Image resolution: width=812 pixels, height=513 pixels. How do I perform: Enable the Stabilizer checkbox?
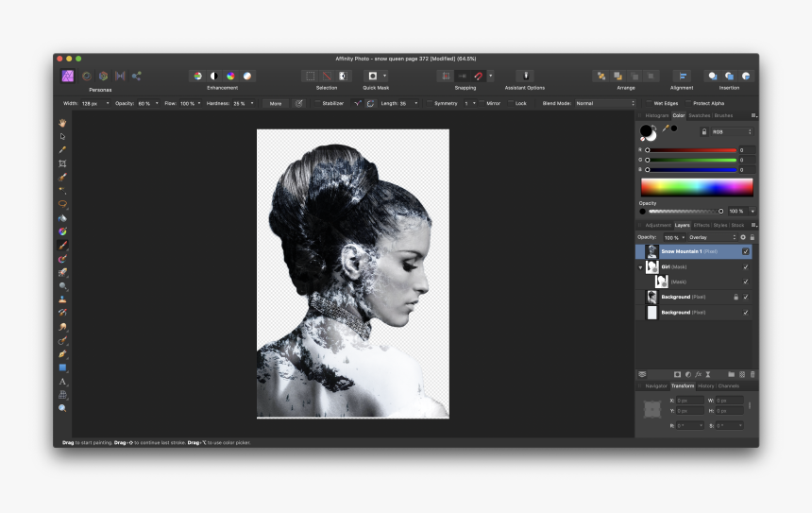[x=317, y=103]
